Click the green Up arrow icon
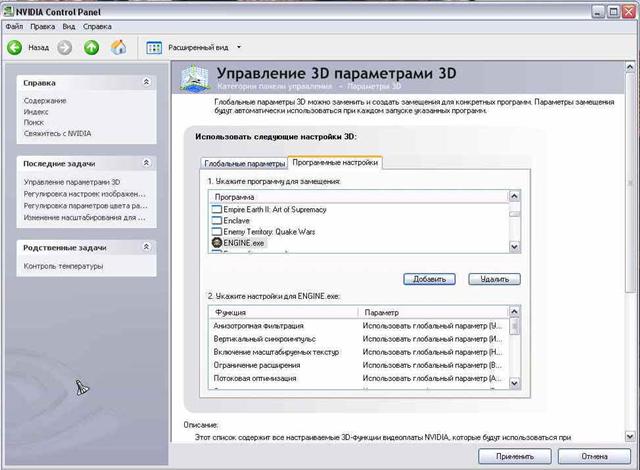This screenshot has width=640, height=470. [x=91, y=48]
